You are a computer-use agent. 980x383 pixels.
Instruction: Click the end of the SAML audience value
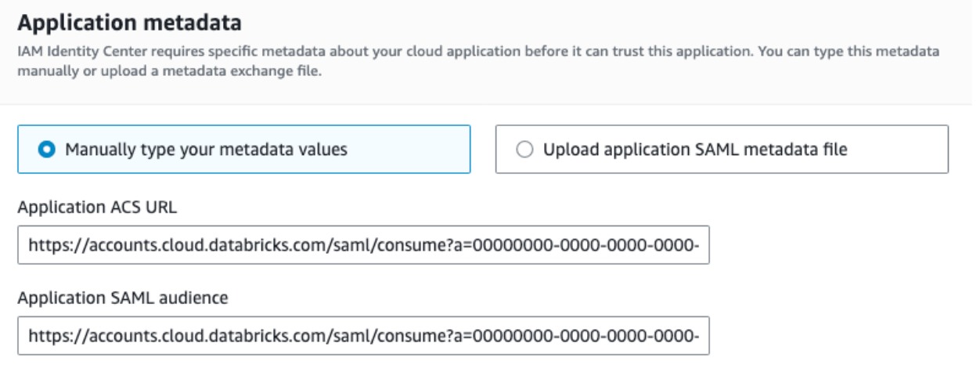click(x=701, y=336)
